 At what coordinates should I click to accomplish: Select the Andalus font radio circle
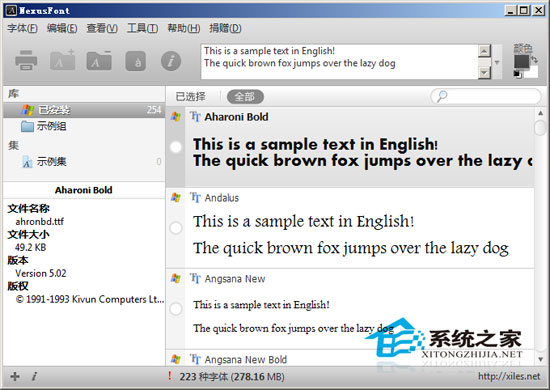pos(176,228)
